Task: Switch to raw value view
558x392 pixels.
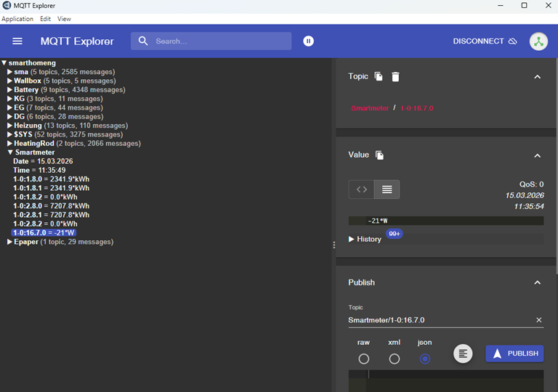Action: (x=387, y=189)
